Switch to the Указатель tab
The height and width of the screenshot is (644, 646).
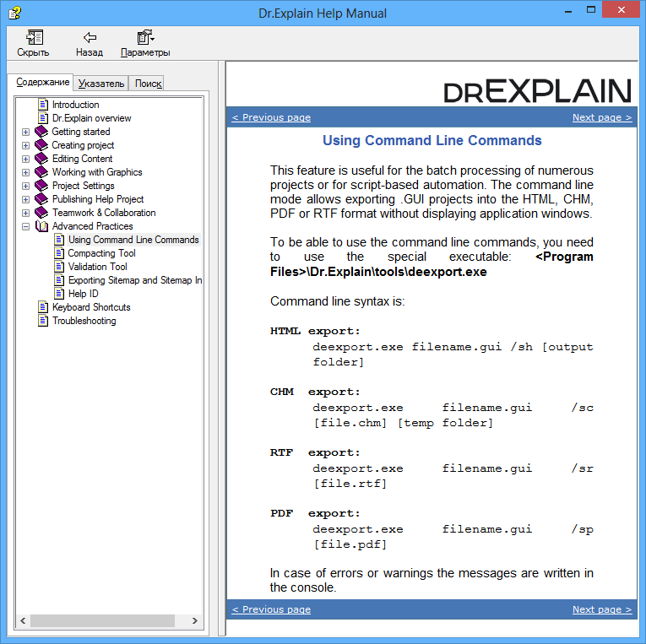click(101, 84)
